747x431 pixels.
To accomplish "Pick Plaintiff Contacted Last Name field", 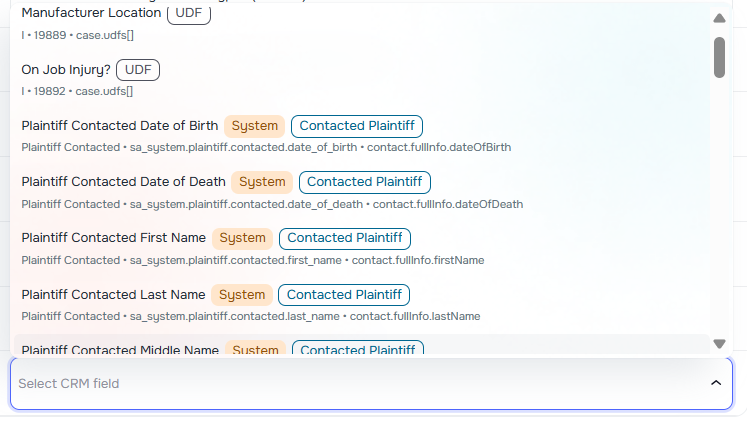I will point(113,295).
